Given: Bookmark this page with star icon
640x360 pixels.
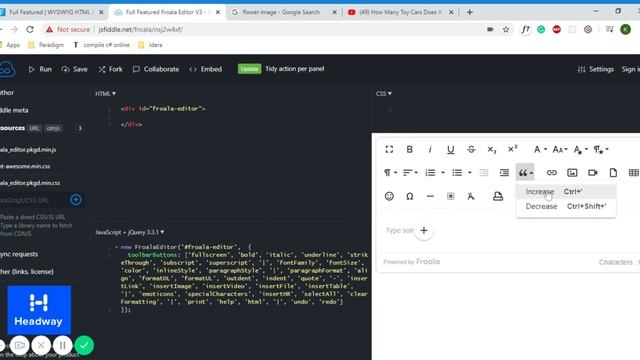Looking at the screenshot, I should pos(506,29).
